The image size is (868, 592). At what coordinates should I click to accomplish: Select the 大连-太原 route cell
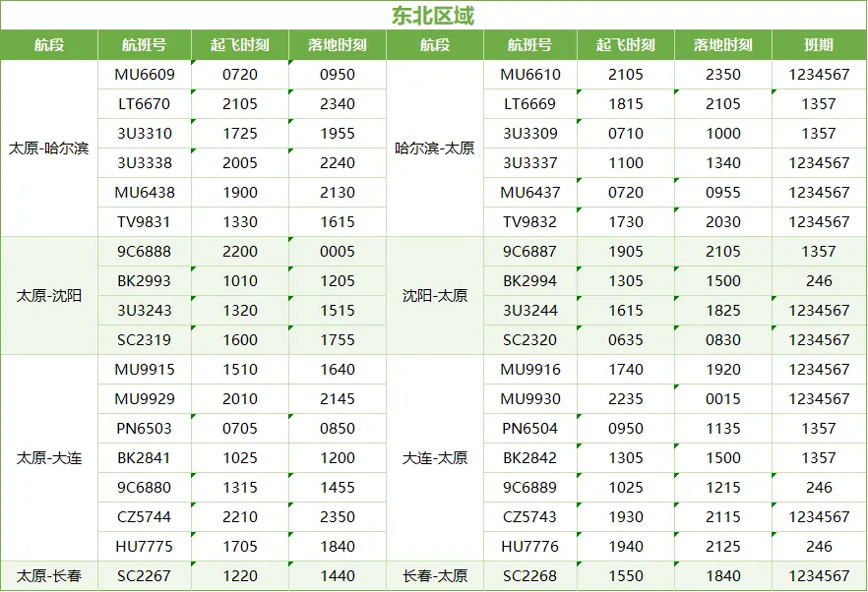tap(435, 458)
